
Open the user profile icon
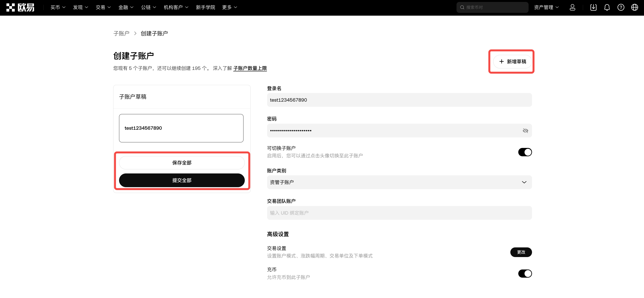tap(572, 7)
